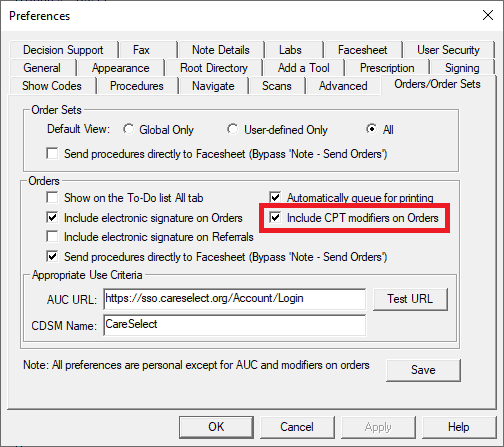Confirm preferences with OK button
Viewport: 504px width, 447px height.
click(216, 427)
